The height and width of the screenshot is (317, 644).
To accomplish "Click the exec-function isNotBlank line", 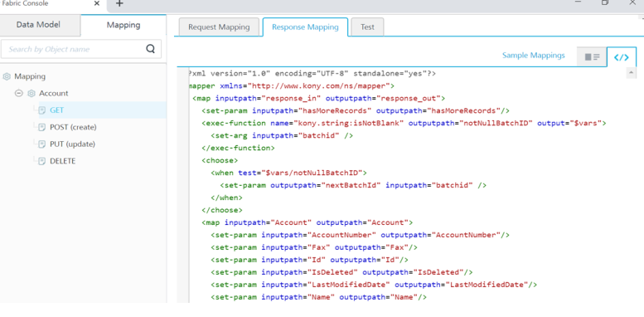I will point(404,123).
